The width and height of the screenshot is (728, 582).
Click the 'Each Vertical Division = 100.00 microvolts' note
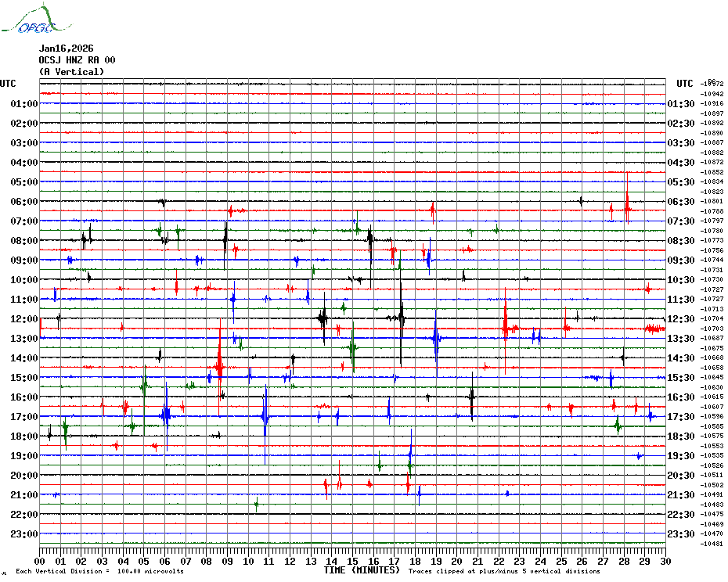coord(99,571)
